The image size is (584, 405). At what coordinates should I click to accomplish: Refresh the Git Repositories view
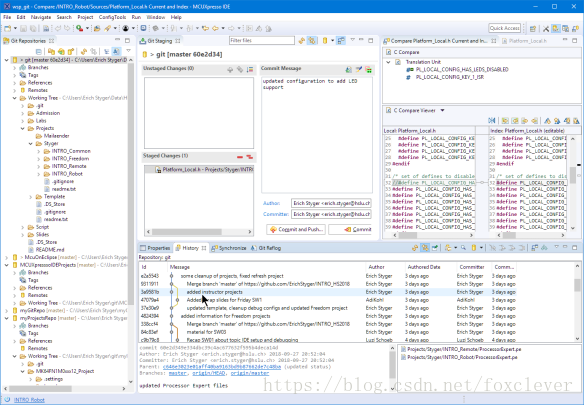(83, 52)
